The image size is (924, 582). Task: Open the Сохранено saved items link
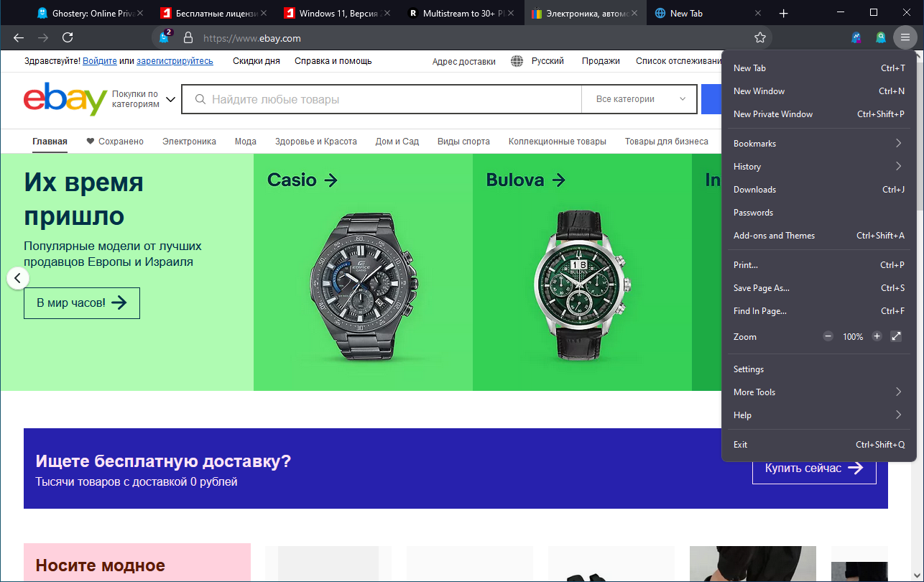tap(115, 142)
